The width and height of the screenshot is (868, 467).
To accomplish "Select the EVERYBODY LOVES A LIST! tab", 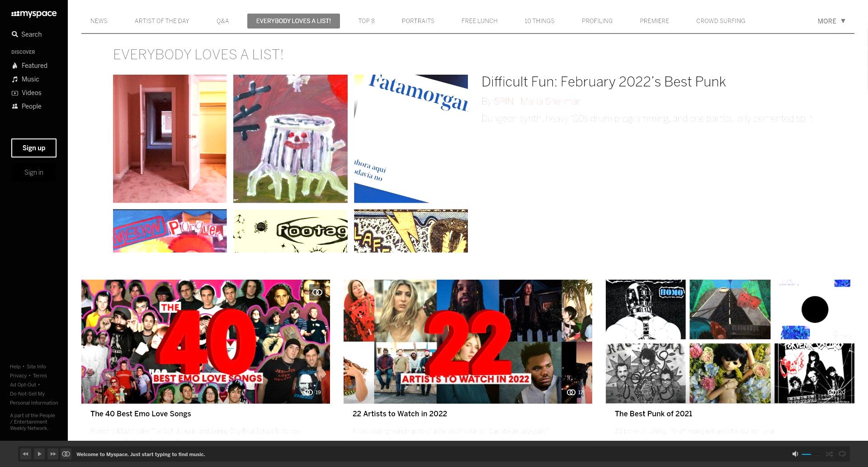I will [x=293, y=21].
